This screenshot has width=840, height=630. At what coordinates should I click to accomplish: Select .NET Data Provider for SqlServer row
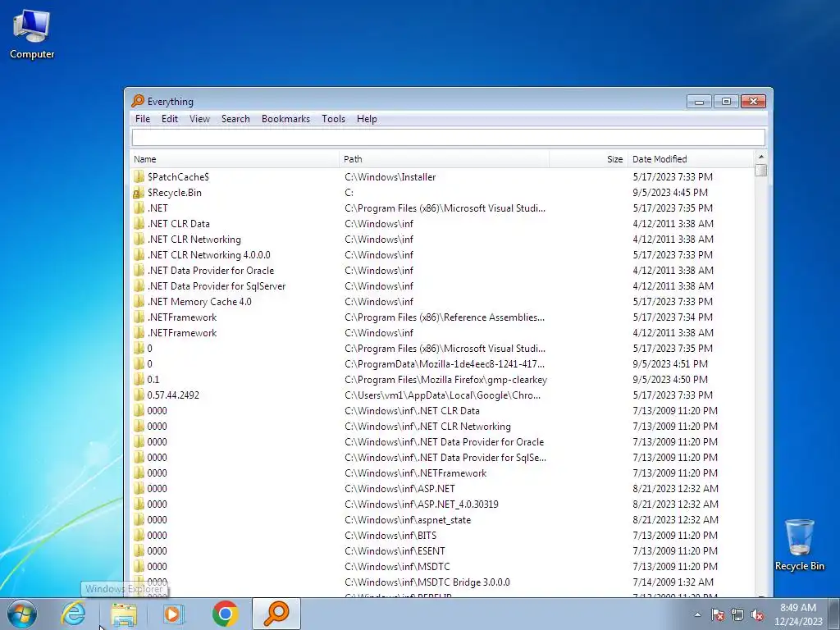coord(442,286)
